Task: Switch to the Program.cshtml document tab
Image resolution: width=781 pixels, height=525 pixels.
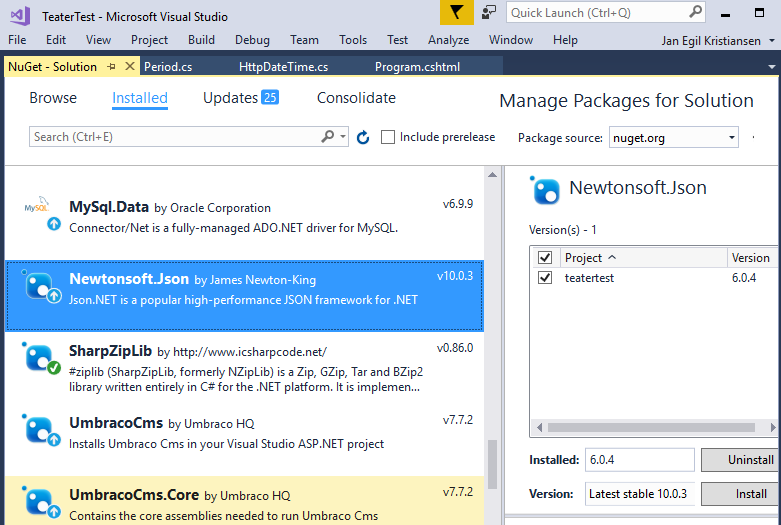Action: coord(417,67)
